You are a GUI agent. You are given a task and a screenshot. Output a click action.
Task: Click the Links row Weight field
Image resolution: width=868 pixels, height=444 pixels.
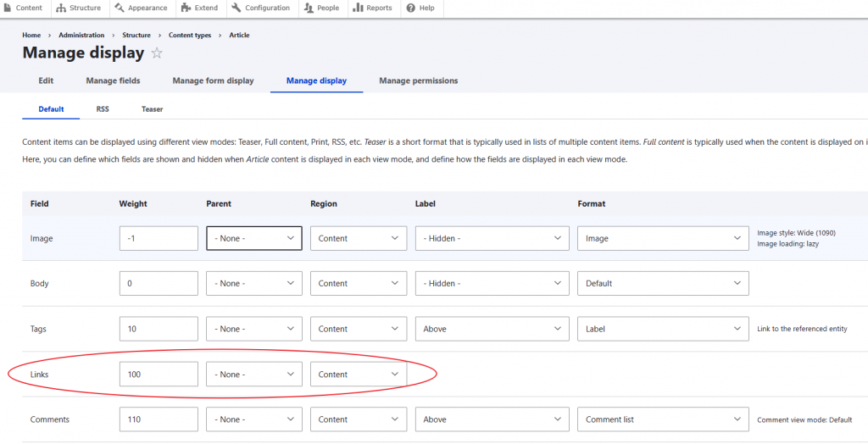(x=159, y=375)
